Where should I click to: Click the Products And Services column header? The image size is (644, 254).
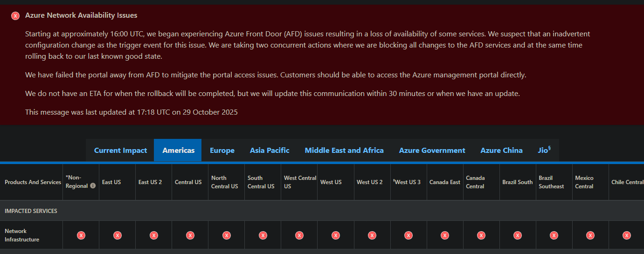(x=33, y=182)
